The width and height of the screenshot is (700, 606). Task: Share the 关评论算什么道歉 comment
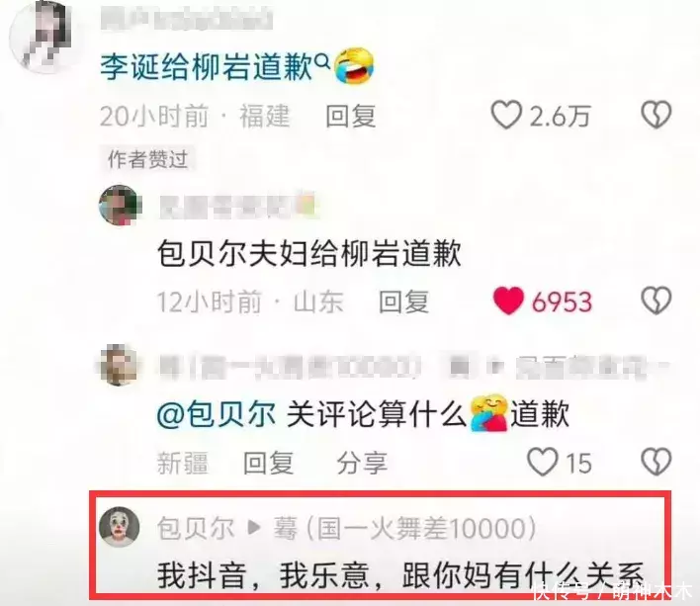(362, 463)
